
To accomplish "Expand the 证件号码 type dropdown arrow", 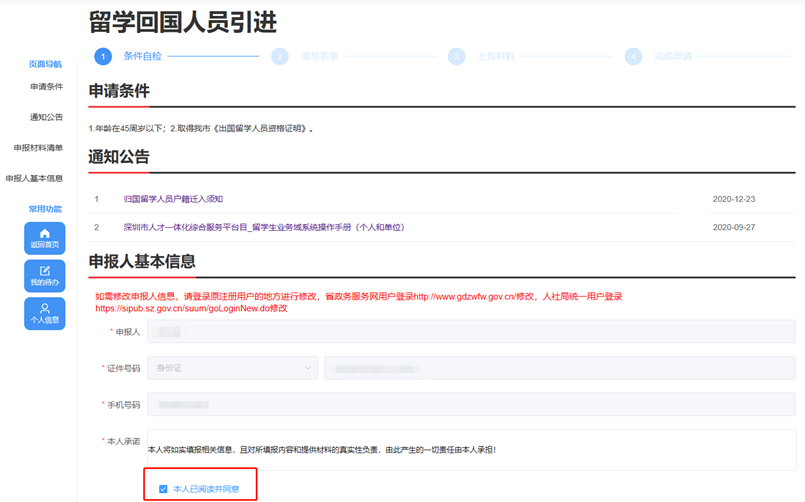I will 307,368.
